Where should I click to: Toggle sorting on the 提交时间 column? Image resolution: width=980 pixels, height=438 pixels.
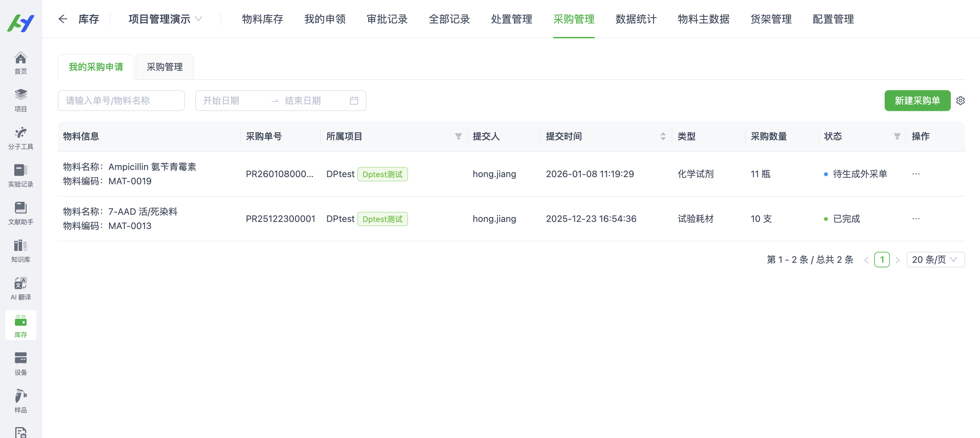tap(663, 136)
